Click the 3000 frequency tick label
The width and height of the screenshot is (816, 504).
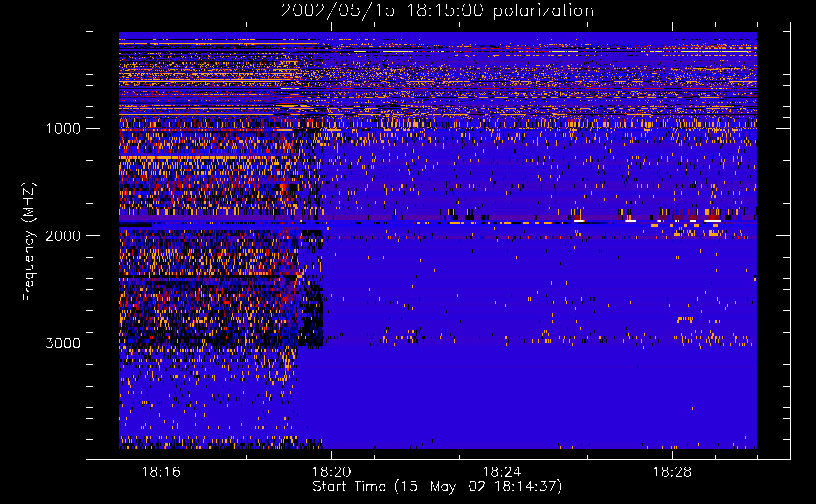coord(63,343)
